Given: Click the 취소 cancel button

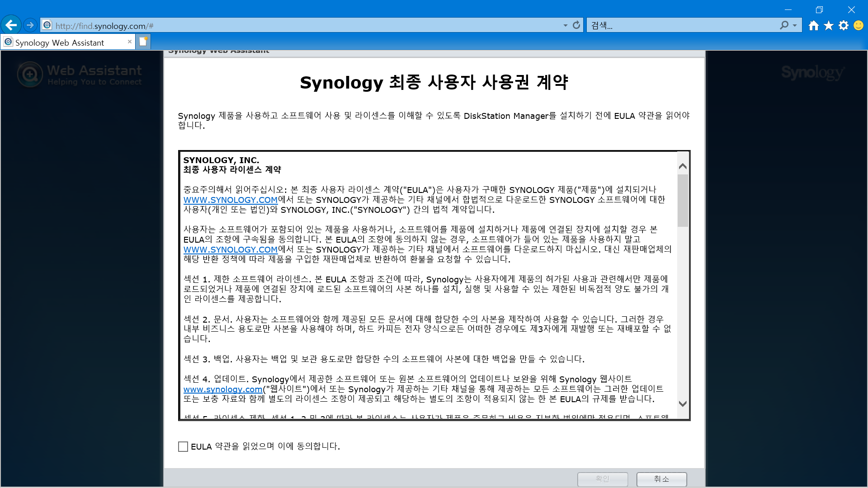Looking at the screenshot, I should pyautogui.click(x=661, y=479).
